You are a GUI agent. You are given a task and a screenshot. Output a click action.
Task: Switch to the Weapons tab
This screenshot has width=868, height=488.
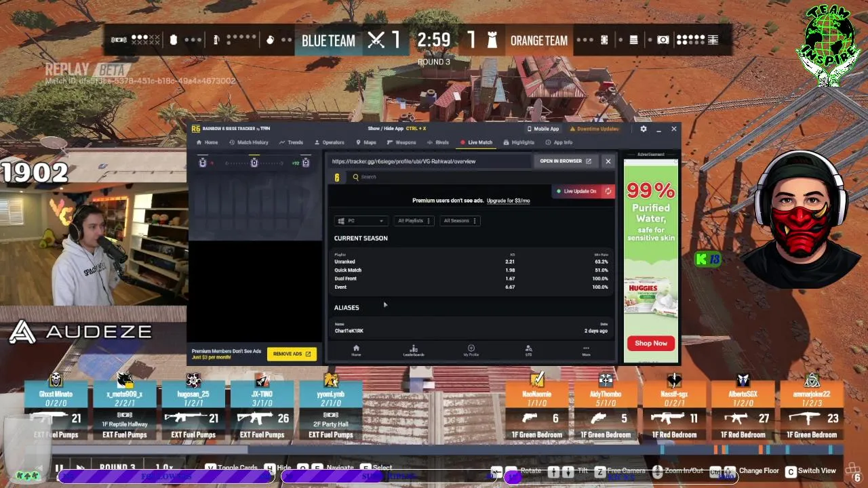tap(401, 142)
